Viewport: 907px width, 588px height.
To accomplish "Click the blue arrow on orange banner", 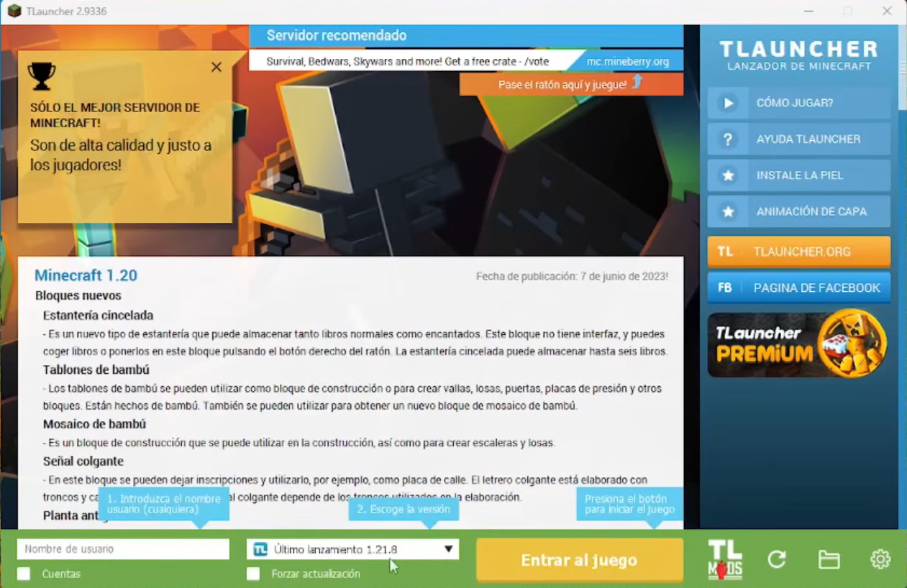I will coord(637,83).
